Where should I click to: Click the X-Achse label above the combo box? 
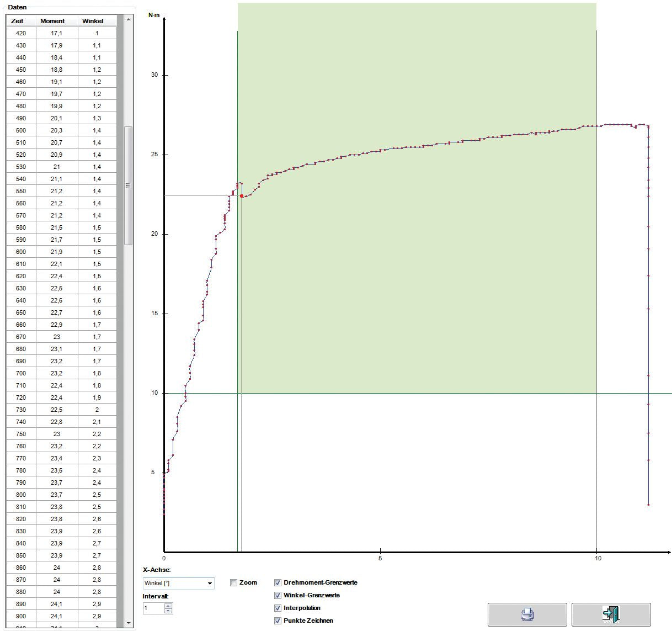click(x=156, y=570)
